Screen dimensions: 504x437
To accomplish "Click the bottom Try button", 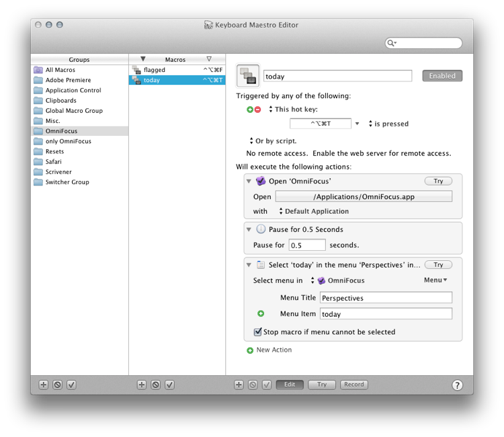I will pyautogui.click(x=322, y=385).
